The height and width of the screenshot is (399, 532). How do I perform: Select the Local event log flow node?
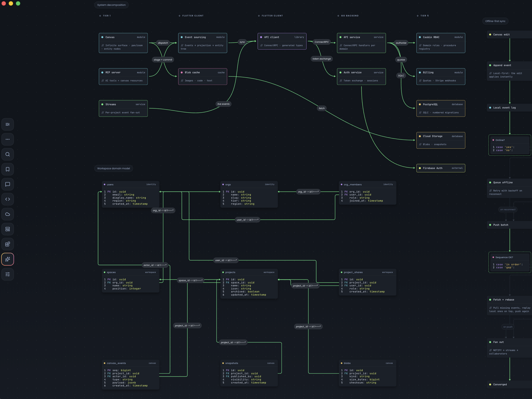click(509, 108)
